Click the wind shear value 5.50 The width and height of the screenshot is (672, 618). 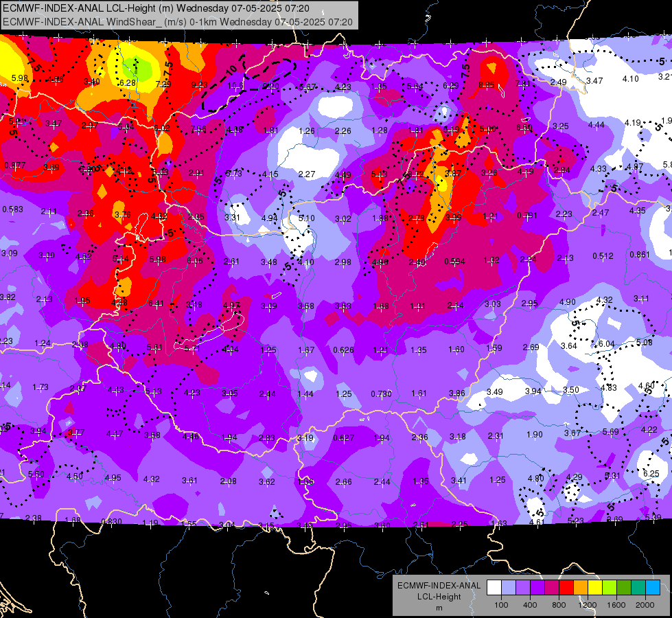(x=36, y=474)
